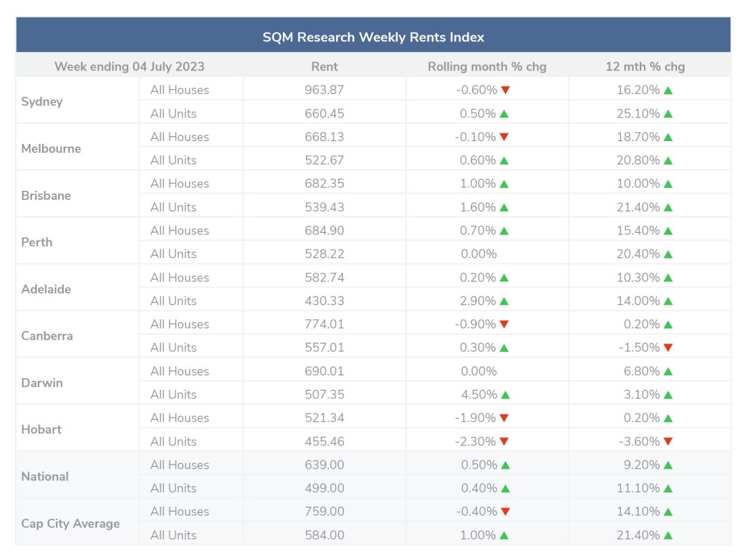Select the Melbourne city label
747x560 pixels.
click(51, 149)
